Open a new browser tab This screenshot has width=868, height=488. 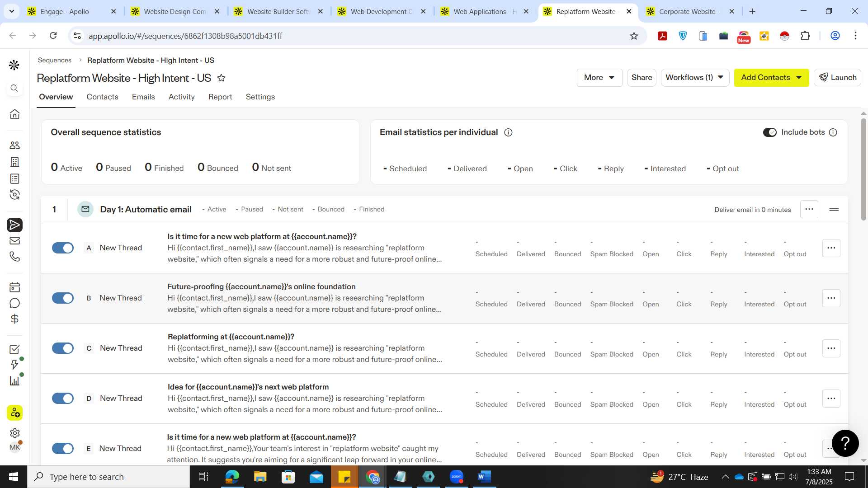752,12
